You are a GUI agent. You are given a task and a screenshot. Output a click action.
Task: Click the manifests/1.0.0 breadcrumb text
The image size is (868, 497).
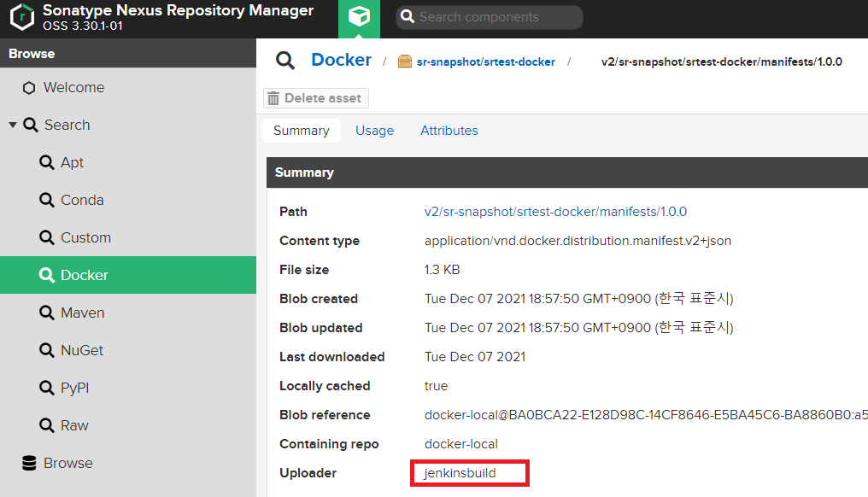722,62
